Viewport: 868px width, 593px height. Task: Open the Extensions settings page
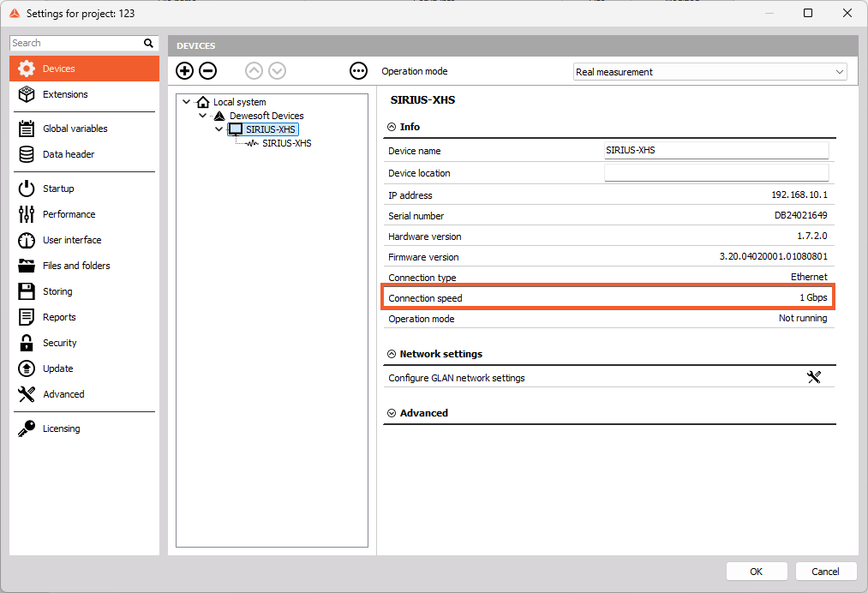coord(84,94)
